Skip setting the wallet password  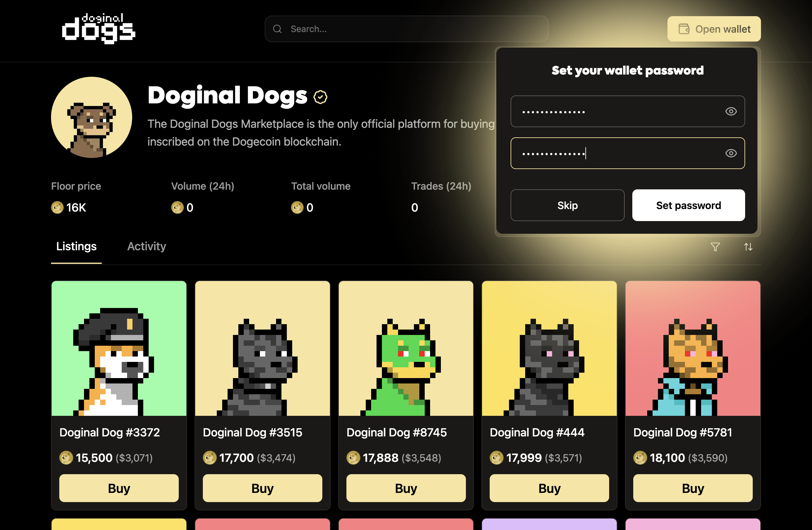[567, 205]
